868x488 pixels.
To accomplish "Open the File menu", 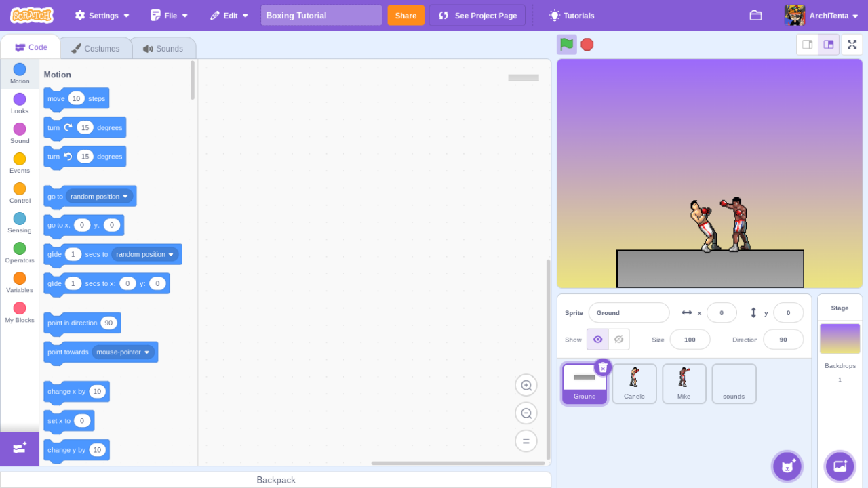I will click(x=169, y=15).
